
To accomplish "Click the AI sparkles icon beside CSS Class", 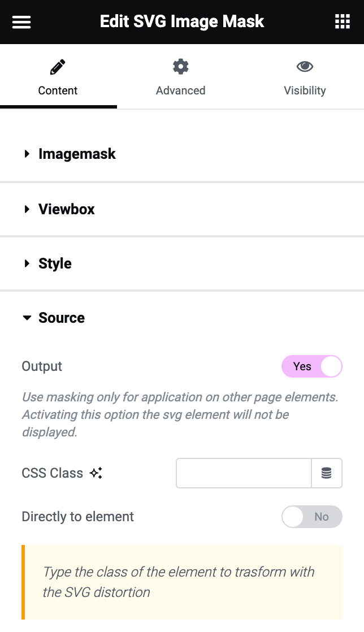I will tap(95, 473).
